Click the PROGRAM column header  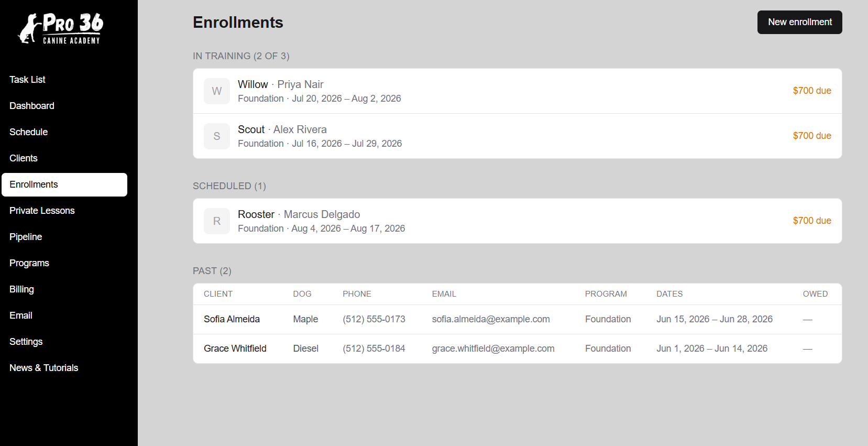click(x=606, y=294)
